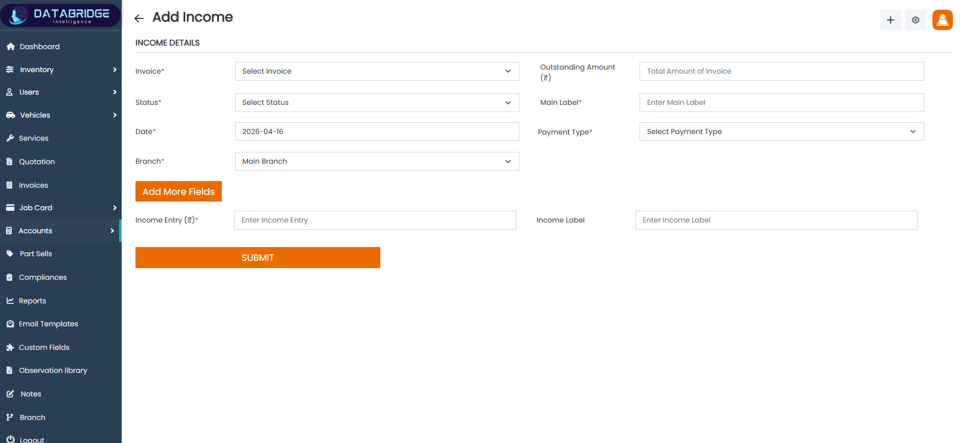This screenshot has width=980, height=443.
Task: Click the SUBMIT button
Action: (x=258, y=257)
